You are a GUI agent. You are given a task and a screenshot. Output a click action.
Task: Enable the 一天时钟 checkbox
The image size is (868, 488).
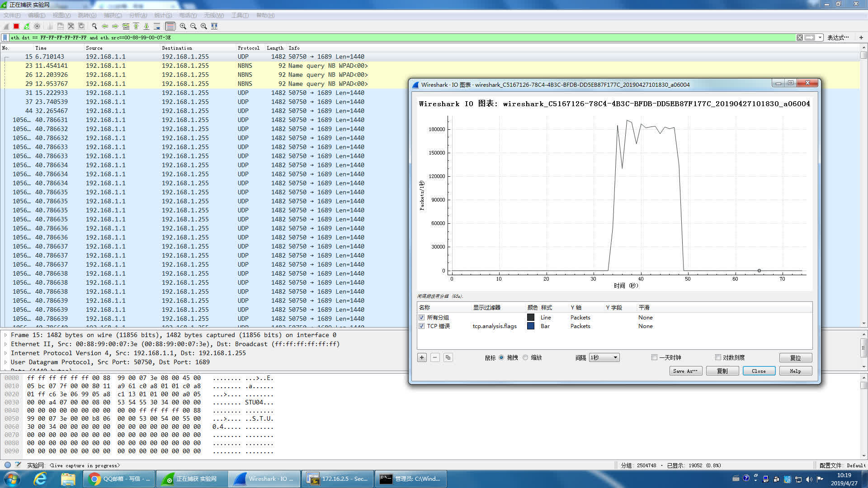[x=654, y=357]
